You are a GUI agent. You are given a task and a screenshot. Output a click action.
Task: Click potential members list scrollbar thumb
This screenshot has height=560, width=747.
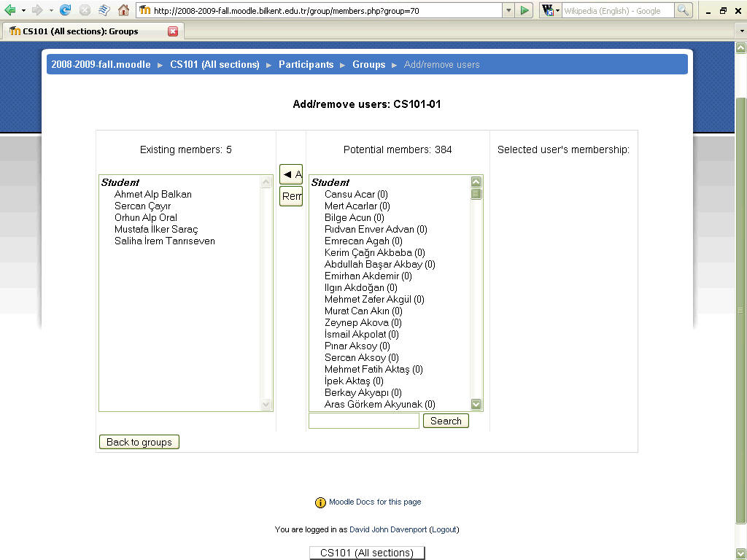tap(476, 194)
